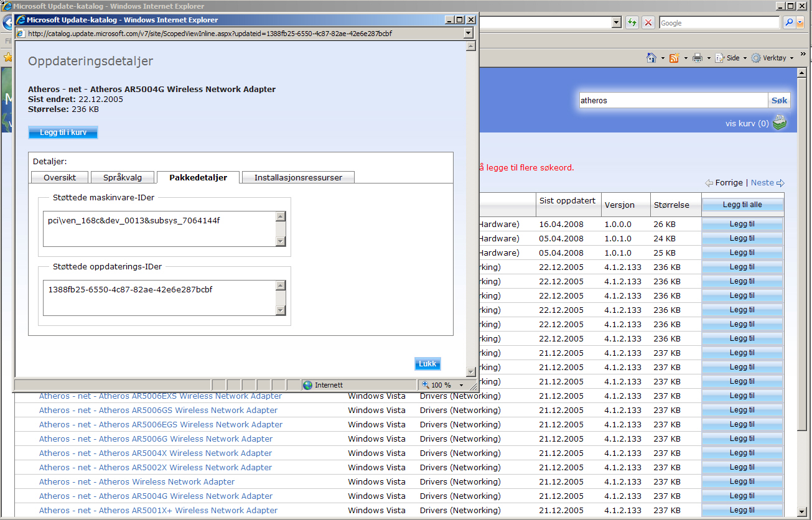Image resolution: width=812 pixels, height=520 pixels.
Task: Click the page icon in popup address bar
Action: (x=21, y=34)
